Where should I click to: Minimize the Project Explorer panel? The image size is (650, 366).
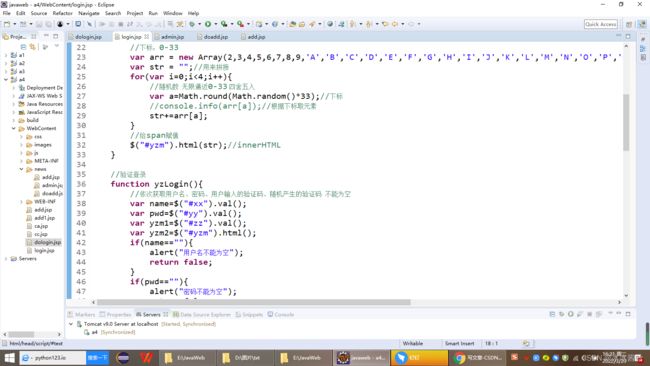(x=46, y=36)
